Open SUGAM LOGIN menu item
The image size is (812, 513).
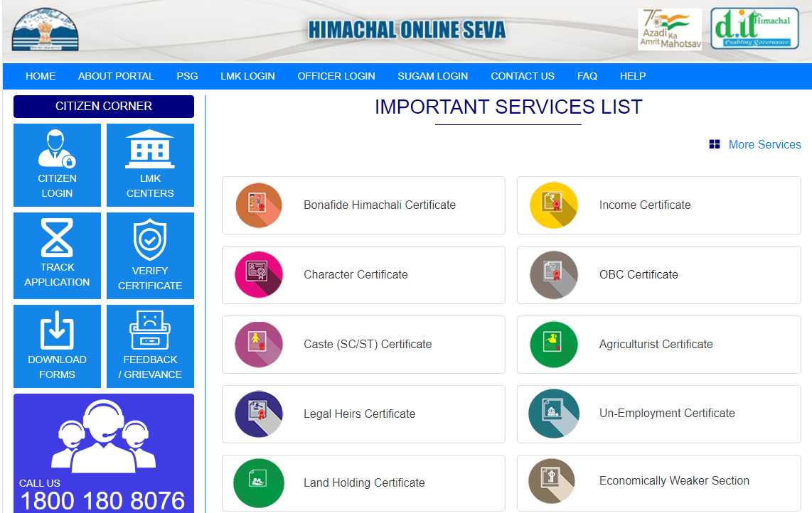[x=433, y=76]
